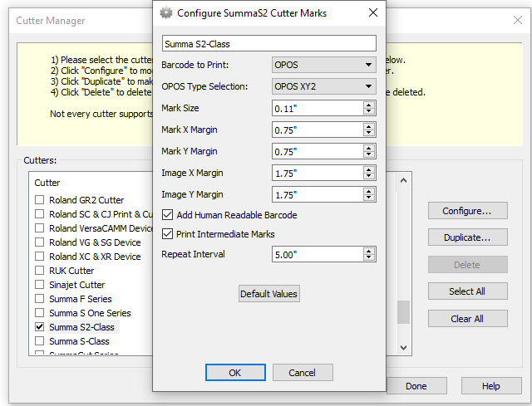The image size is (532, 406).
Task: Decrease Mark X Margin value
Action: tap(368, 134)
